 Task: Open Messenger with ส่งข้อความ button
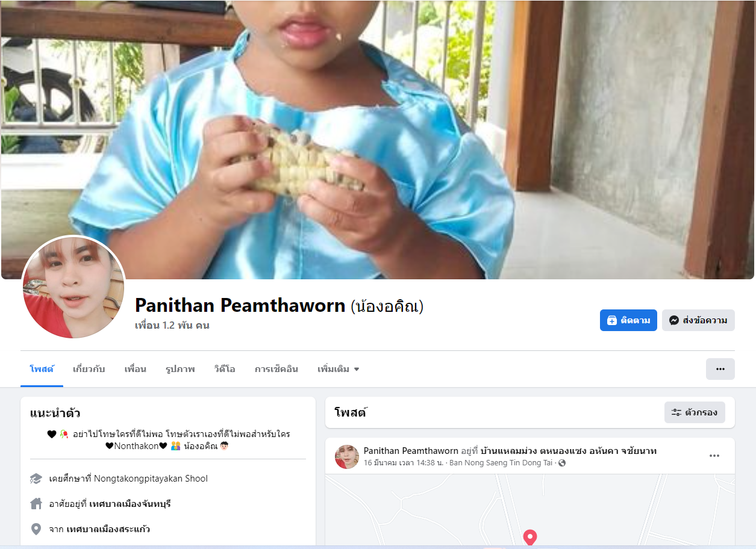click(698, 320)
